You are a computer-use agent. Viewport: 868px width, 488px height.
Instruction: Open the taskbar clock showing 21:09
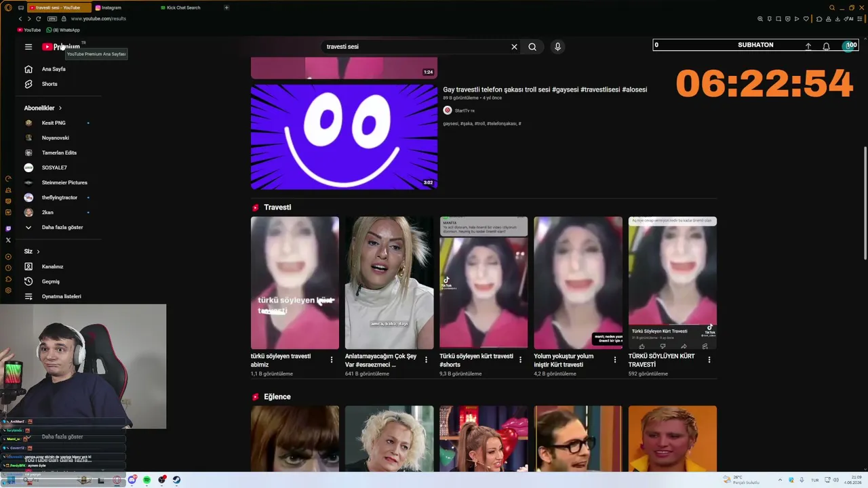coord(852,480)
